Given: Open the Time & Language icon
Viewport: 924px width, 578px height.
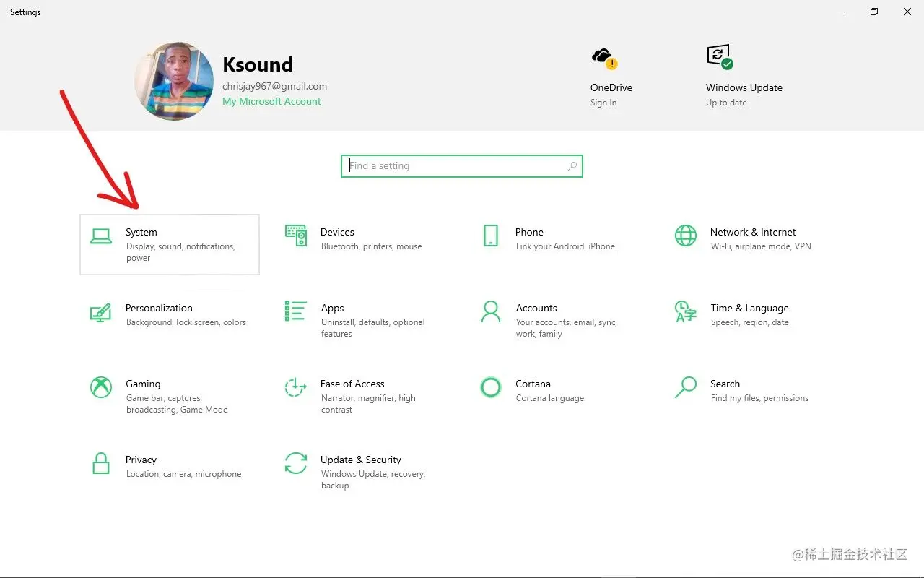Looking at the screenshot, I should [686, 311].
